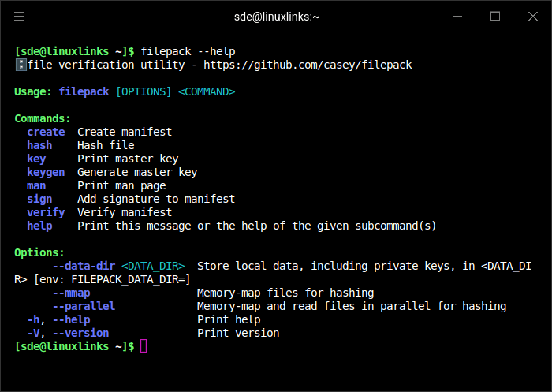Click '[env: FILEPACK_DATA_DIR=]' text
The image size is (552, 392).
(112, 279)
